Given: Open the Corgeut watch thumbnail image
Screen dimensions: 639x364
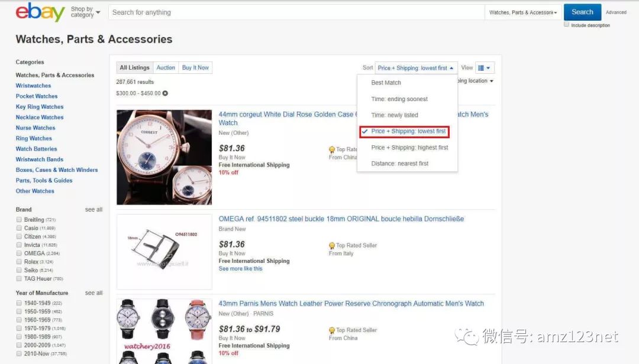Looking at the screenshot, I should tap(164, 157).
